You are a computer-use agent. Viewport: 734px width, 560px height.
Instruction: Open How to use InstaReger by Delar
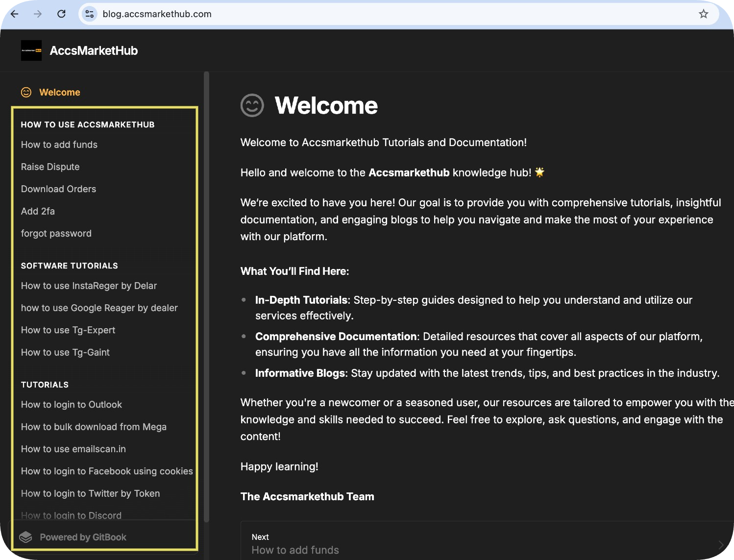pyautogui.click(x=89, y=286)
